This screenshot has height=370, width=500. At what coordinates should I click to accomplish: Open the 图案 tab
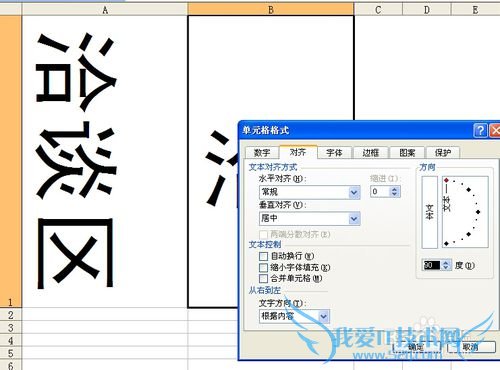click(407, 153)
